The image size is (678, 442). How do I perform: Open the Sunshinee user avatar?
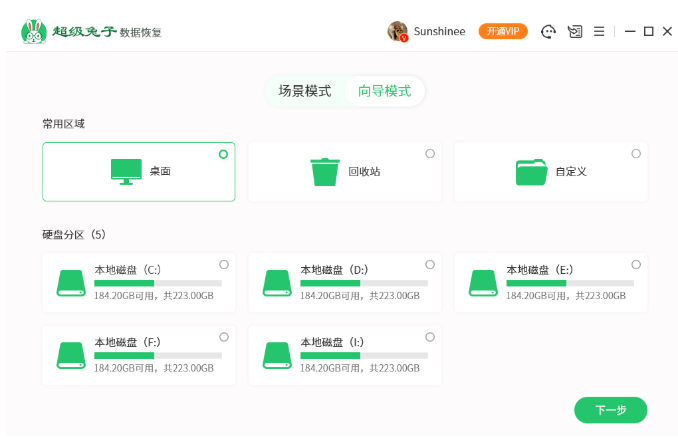[x=397, y=31]
